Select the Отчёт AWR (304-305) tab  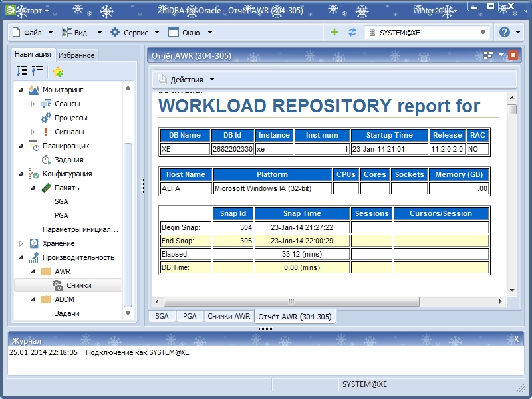tap(295, 317)
